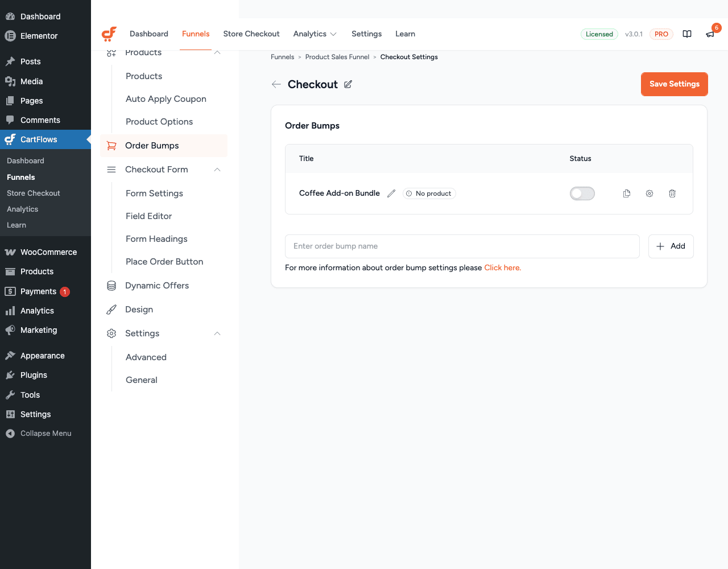Open Pages in admin sidebar
728x569 pixels.
[x=45, y=101]
